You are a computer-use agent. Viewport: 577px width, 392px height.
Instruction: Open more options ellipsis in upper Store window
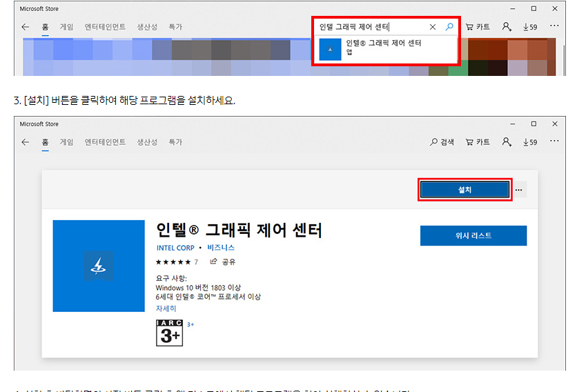coord(554,26)
